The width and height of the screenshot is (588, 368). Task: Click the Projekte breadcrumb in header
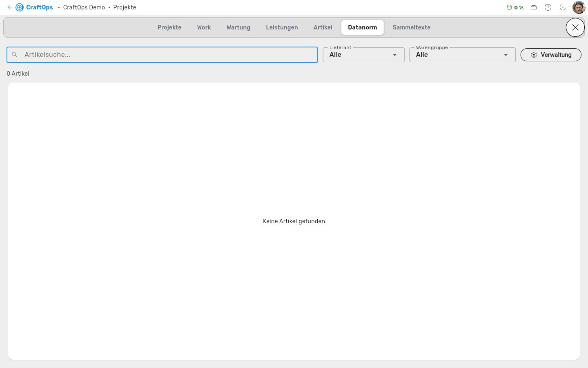coord(125,7)
